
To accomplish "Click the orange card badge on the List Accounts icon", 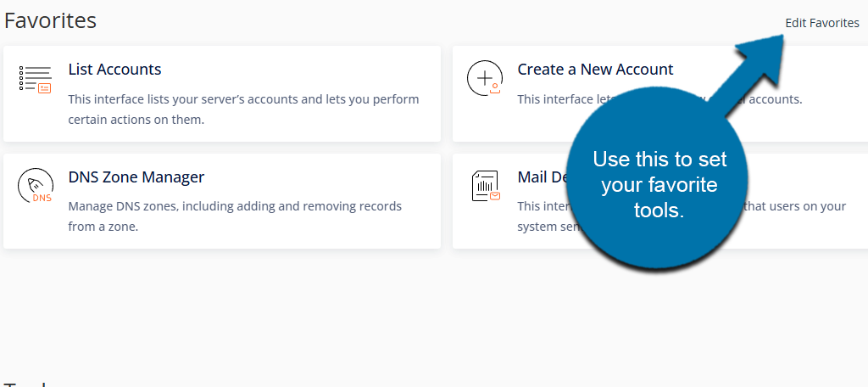I will [x=45, y=87].
